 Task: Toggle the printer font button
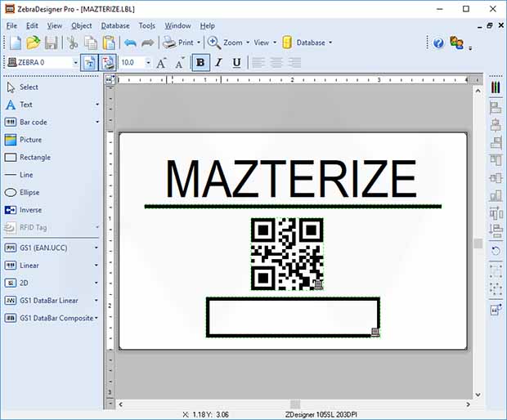[x=108, y=63]
